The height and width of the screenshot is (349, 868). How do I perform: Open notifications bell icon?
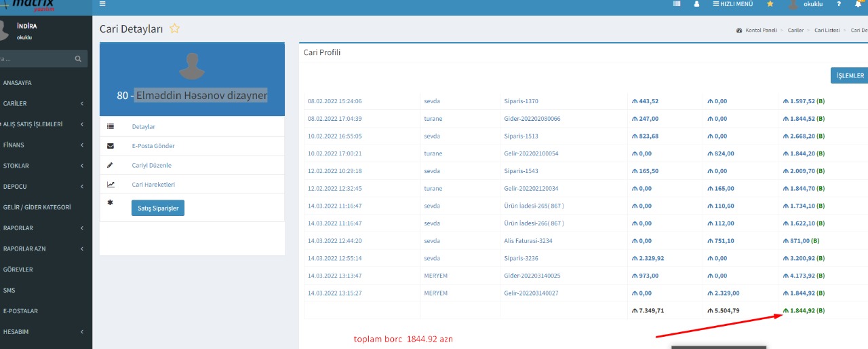point(858,4)
